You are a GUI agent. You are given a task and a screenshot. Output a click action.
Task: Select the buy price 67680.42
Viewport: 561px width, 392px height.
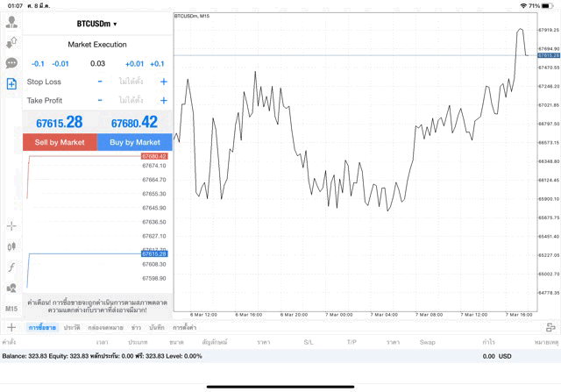134,123
